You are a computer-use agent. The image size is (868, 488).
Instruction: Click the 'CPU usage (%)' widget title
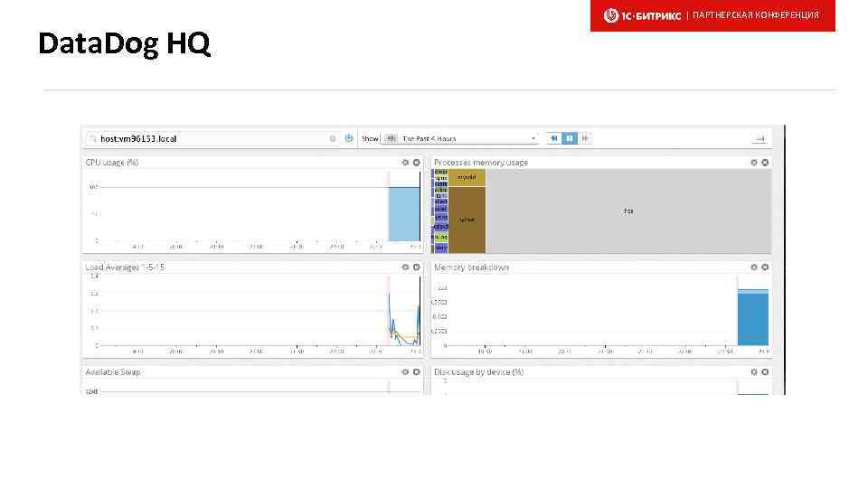[x=112, y=163]
